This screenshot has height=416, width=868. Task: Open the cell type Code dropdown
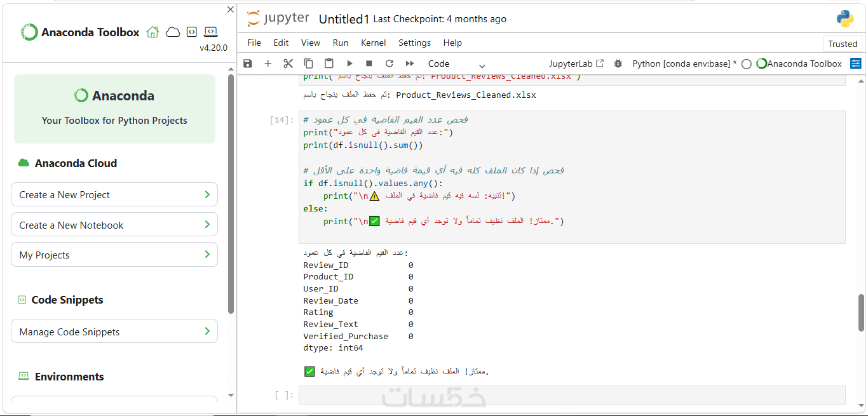pos(456,64)
